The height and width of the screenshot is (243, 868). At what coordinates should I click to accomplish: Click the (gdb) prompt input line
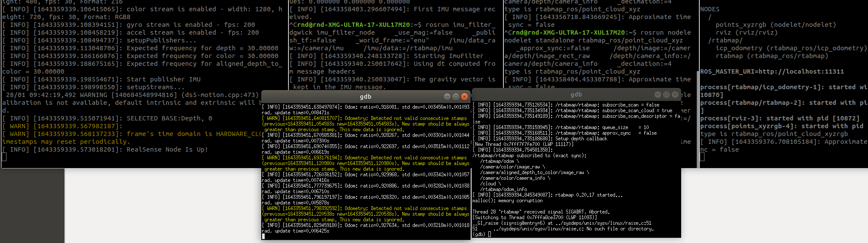[x=482, y=234]
